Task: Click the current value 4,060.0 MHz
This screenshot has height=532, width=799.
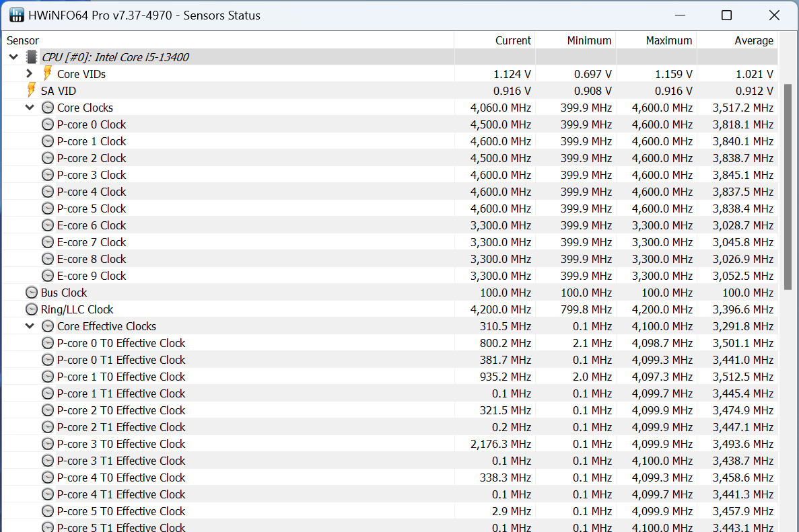Action: [x=500, y=108]
